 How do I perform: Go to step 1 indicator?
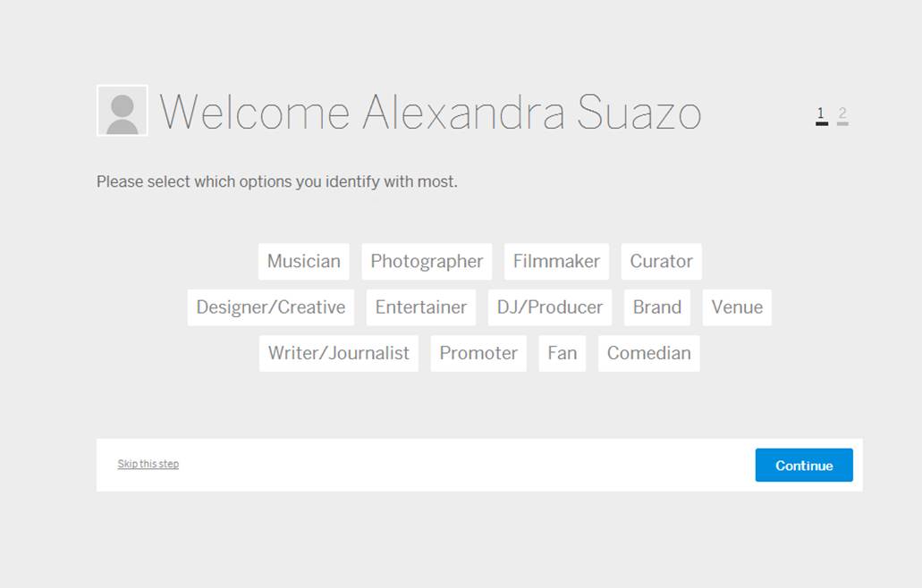click(x=821, y=114)
